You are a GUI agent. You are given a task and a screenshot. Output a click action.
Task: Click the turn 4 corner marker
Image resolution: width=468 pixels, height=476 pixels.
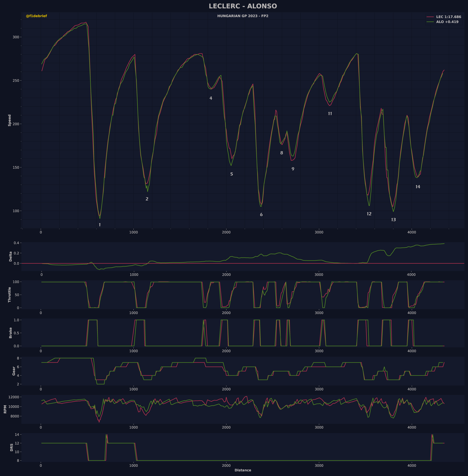(211, 98)
